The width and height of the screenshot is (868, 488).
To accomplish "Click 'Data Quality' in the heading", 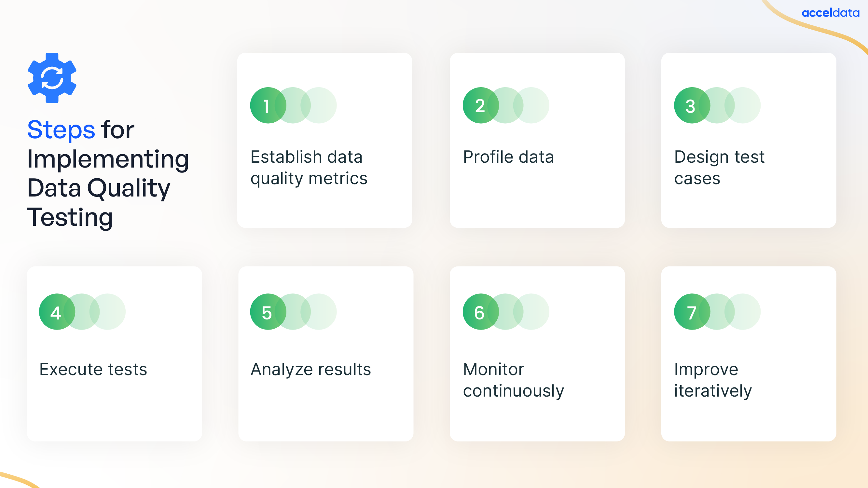I will tap(98, 188).
